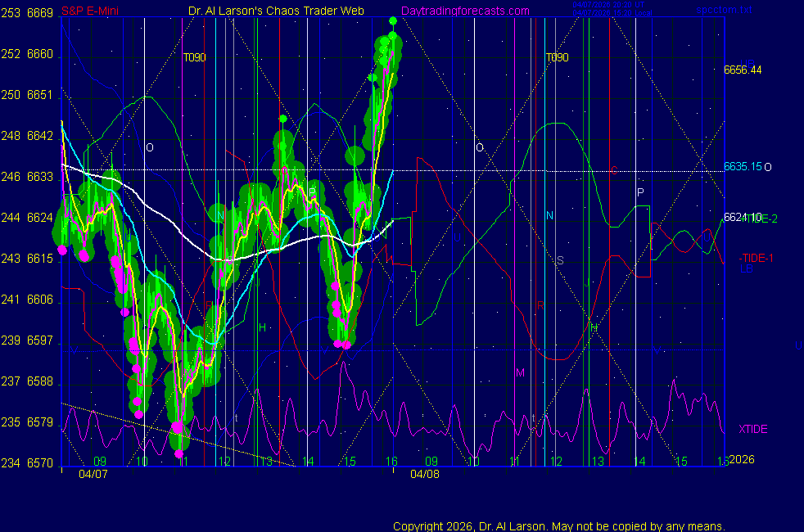Image resolution: width=804 pixels, height=532 pixels.
Task: Click the yellow 6656.44 price label
Action: pos(743,70)
